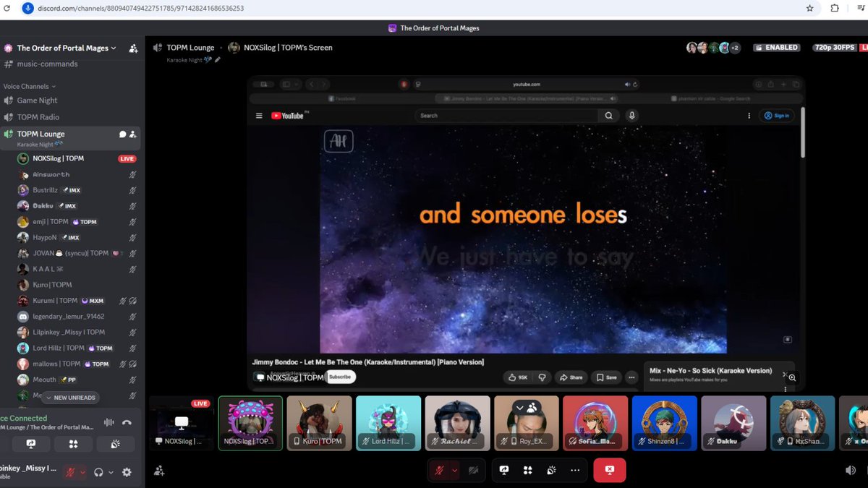Viewport: 868px width, 488px height.
Task: Select the Shinzen8 participant tile
Action: (665, 423)
